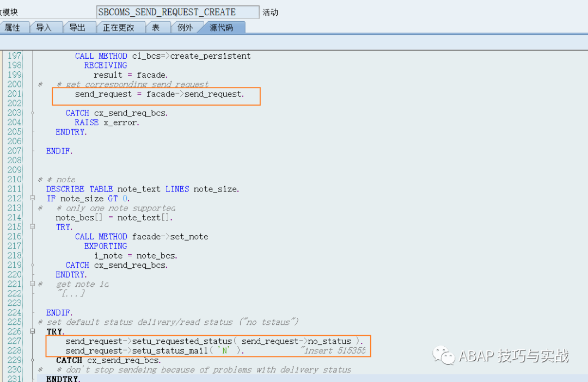Click the first CATCH cx_send_req_bcs at line 203
This screenshot has height=382, width=588.
(117, 113)
